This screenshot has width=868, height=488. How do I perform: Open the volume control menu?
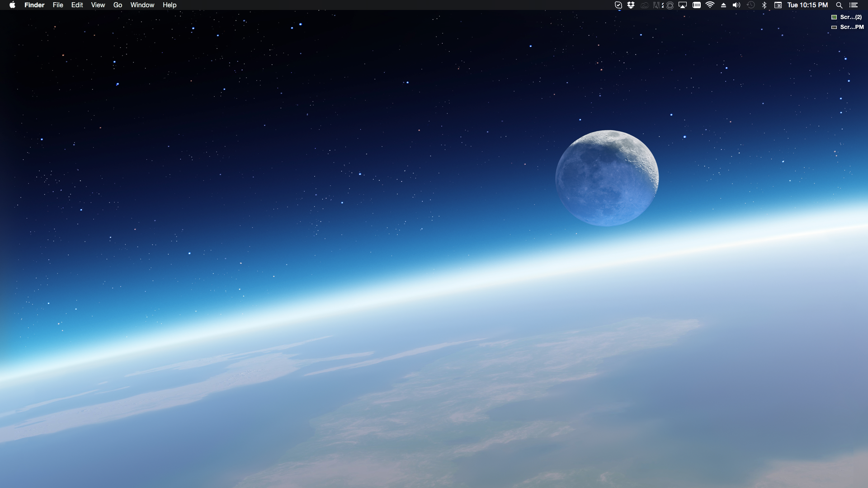coord(736,5)
